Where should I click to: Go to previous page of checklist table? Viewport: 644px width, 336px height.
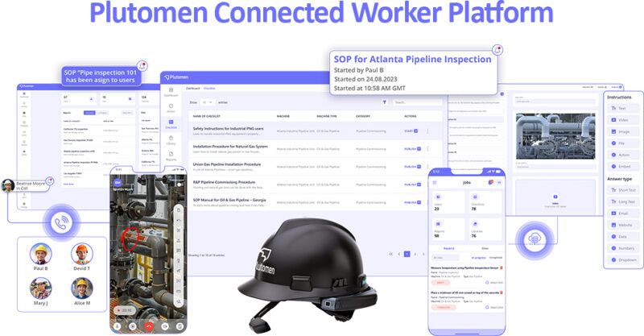(398, 254)
